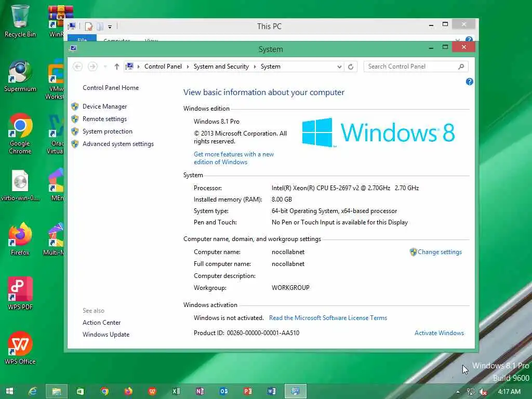Click the Windows Start button
The image size is (532, 399).
[9, 391]
